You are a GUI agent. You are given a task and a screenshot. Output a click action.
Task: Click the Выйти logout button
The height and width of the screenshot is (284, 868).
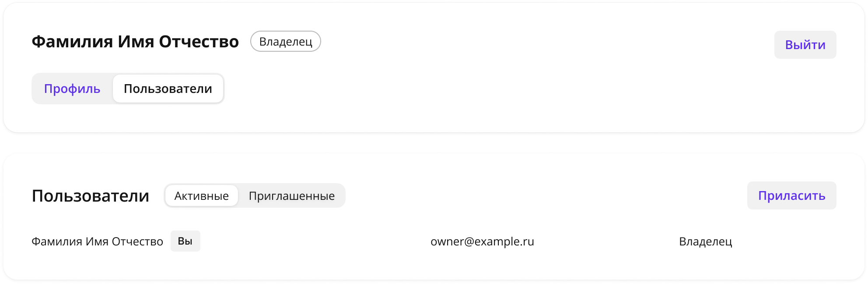tap(805, 45)
